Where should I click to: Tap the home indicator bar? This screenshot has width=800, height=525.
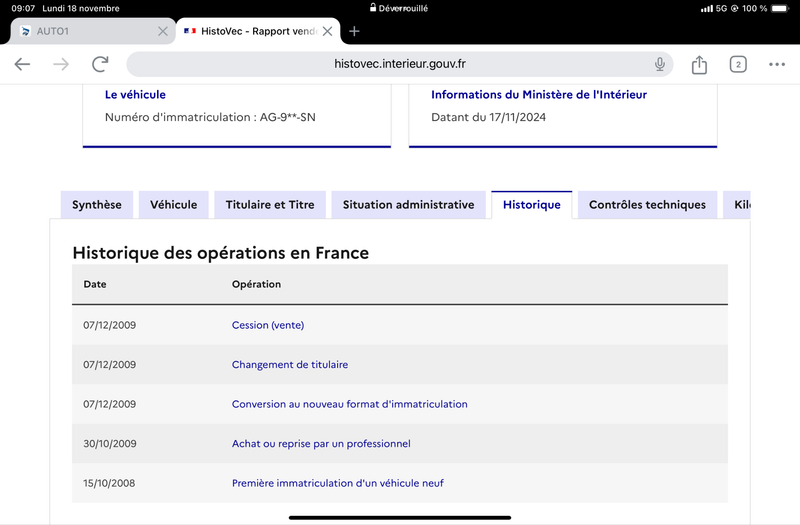400,517
